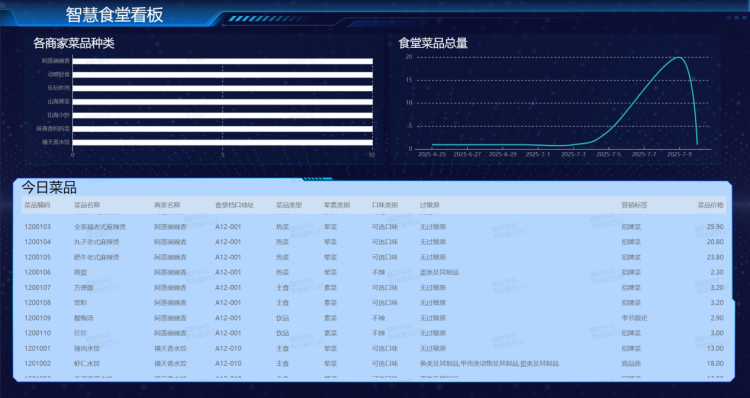Image resolution: width=750 pixels, height=398 pixels.
Task: Click the 菜品编码 column header
Action: click(x=37, y=205)
